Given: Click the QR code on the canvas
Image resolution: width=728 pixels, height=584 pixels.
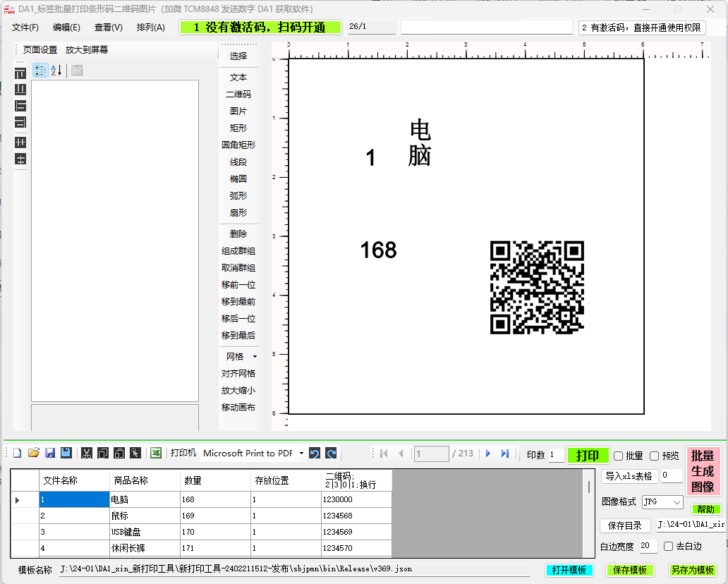Looking at the screenshot, I should pyautogui.click(x=537, y=287).
